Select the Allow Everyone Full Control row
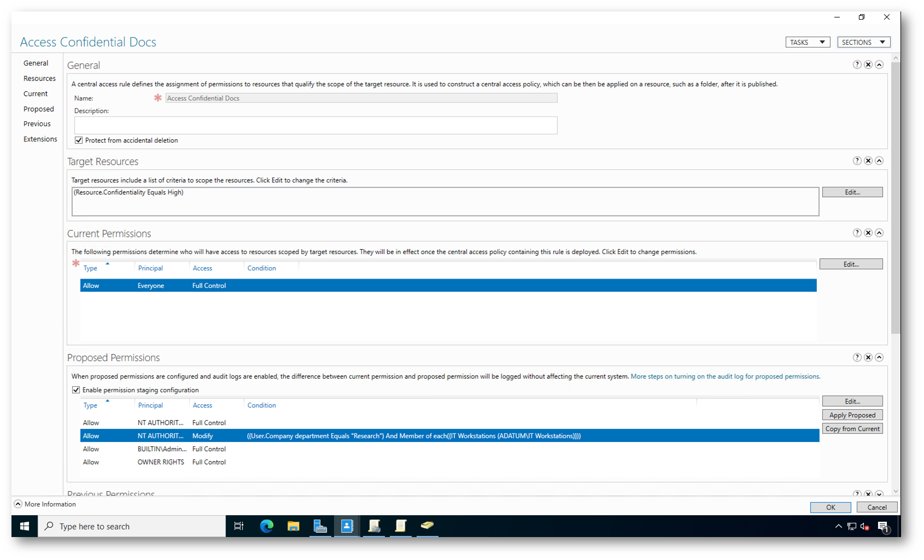 pos(448,286)
